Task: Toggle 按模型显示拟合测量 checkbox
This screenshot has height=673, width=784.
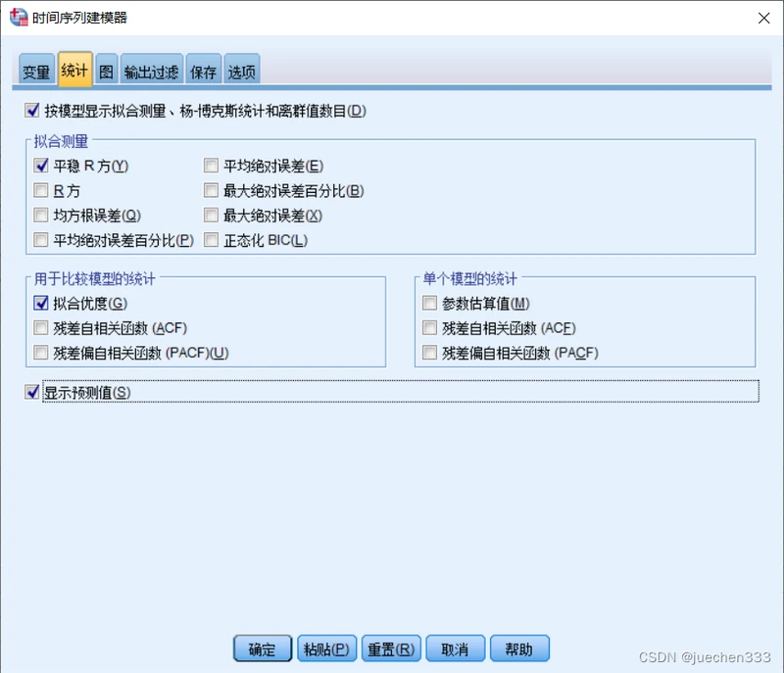Action: pyautogui.click(x=32, y=111)
